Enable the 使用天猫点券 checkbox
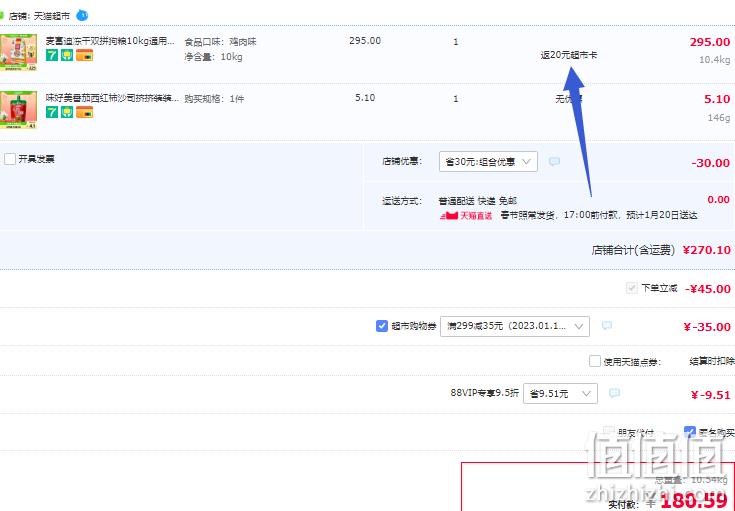Image resolution: width=735 pixels, height=511 pixels. coord(594,361)
